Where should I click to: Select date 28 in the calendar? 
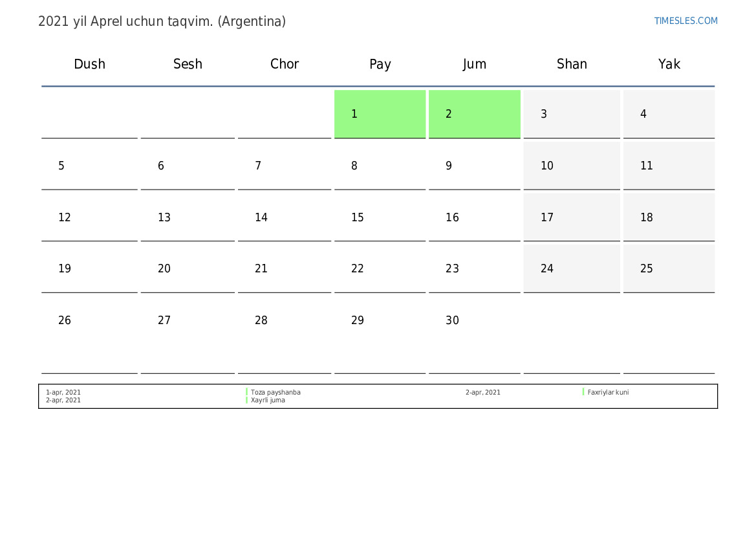285,335
